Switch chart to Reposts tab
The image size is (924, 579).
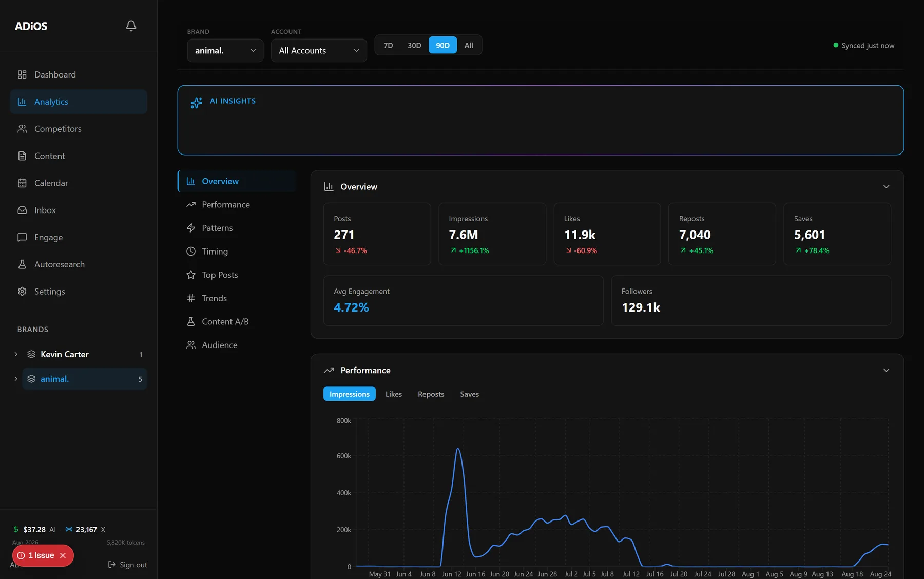tap(431, 394)
